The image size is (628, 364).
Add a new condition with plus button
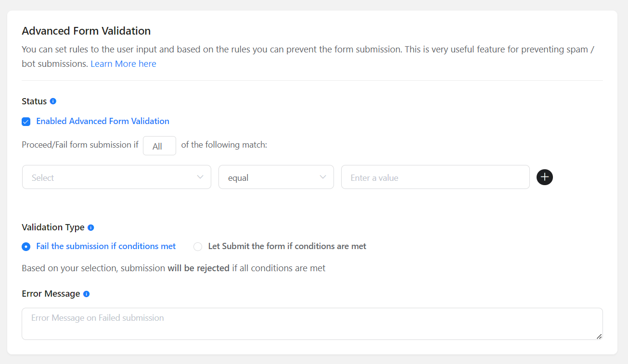click(x=545, y=177)
